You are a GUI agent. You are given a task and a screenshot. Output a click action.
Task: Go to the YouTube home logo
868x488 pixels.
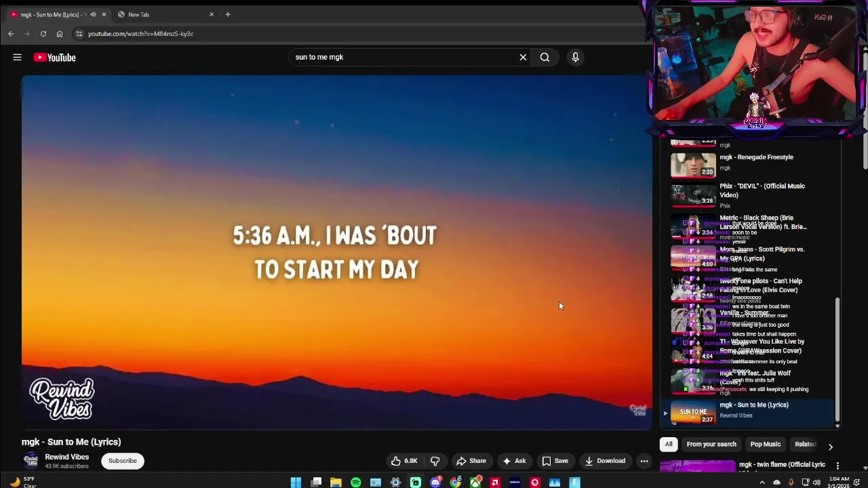(55, 58)
